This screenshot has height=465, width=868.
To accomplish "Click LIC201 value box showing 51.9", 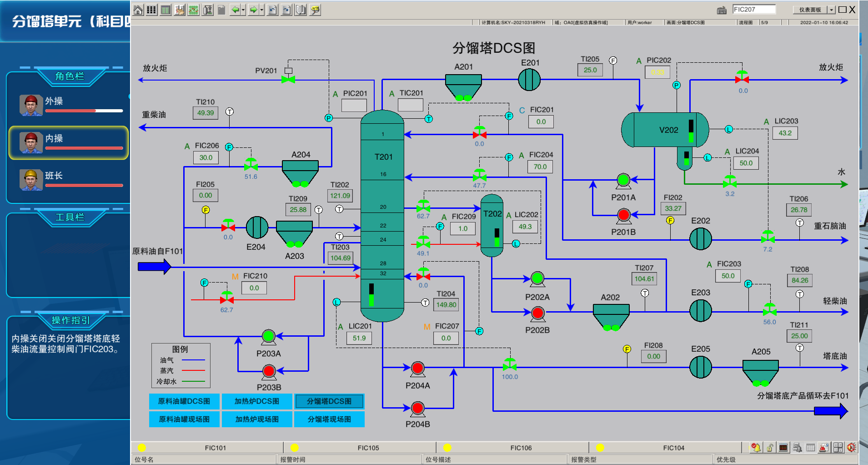I will 359,338.
